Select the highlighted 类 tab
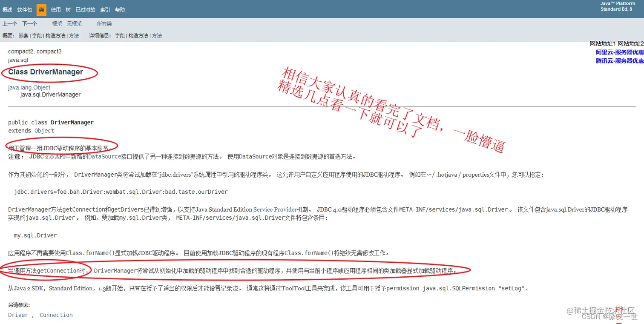Image resolution: width=644 pixels, height=324 pixels. click(x=41, y=10)
